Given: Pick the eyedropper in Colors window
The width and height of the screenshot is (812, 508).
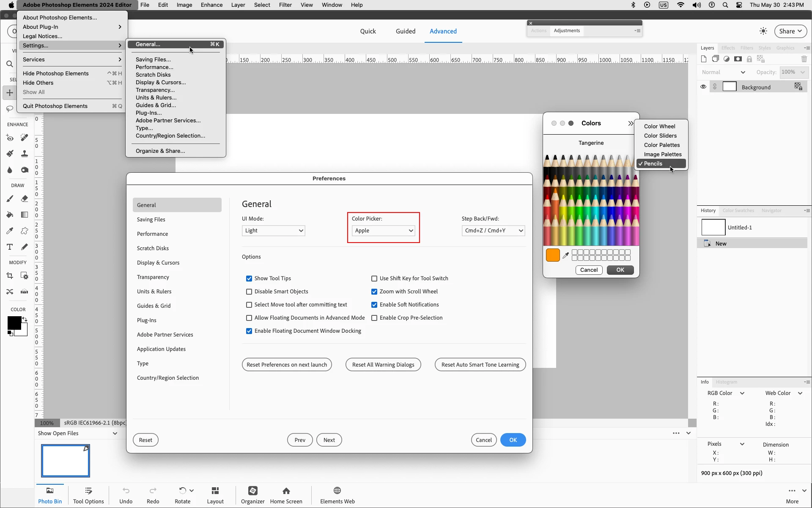Looking at the screenshot, I should [x=565, y=255].
